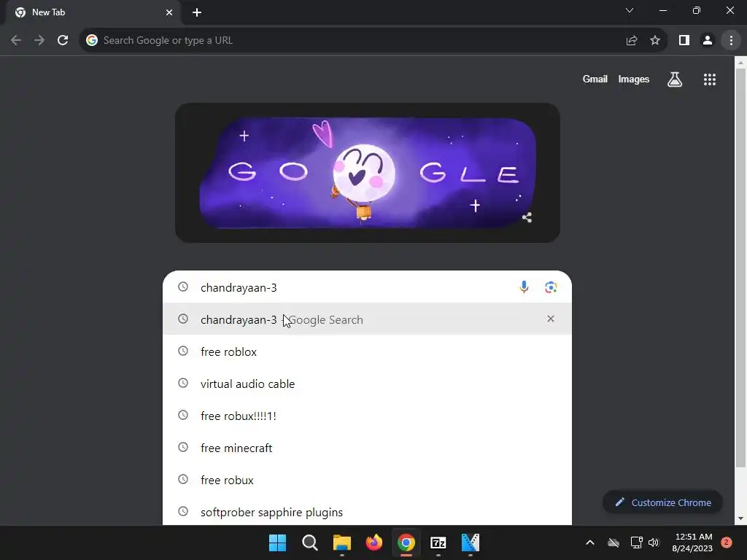This screenshot has height=560, width=747.
Task: Open Windows taskbar Search
Action: (x=309, y=542)
